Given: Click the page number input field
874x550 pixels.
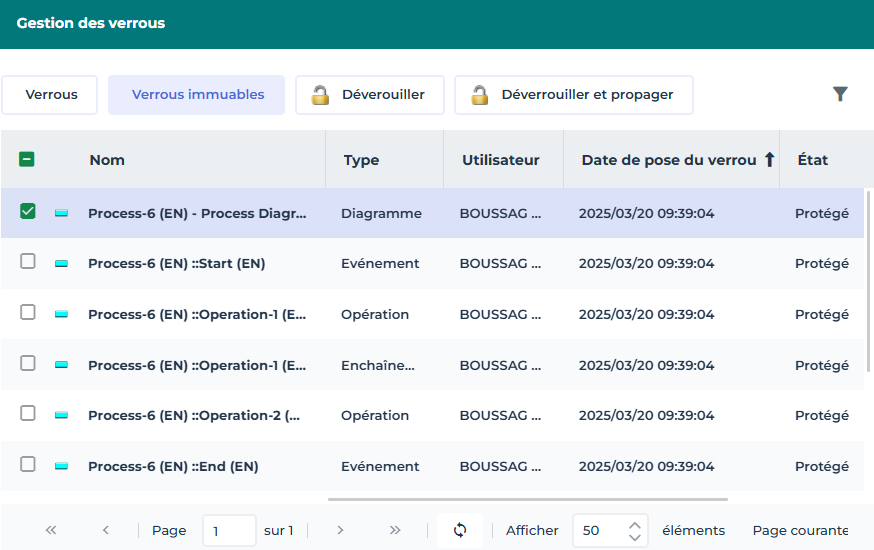Looking at the screenshot, I should (x=229, y=530).
